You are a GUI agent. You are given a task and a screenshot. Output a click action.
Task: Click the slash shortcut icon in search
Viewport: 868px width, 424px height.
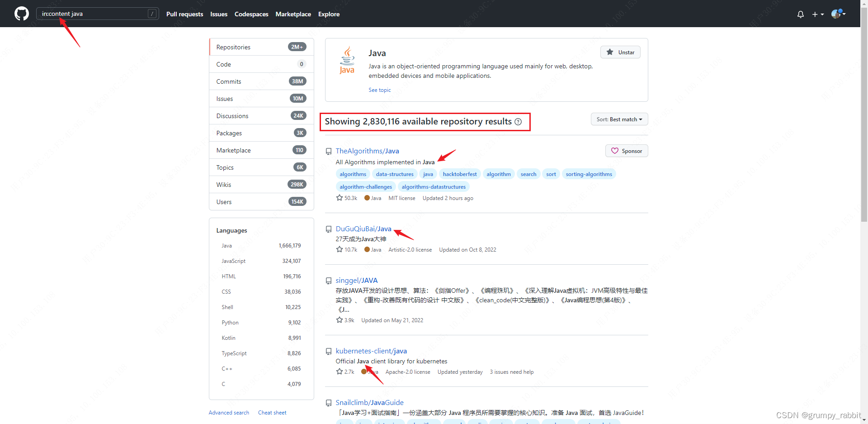[152, 14]
